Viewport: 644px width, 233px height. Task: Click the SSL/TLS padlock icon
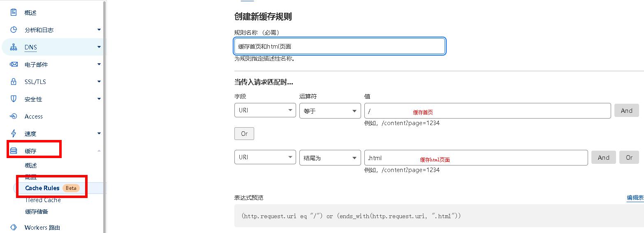coord(14,82)
